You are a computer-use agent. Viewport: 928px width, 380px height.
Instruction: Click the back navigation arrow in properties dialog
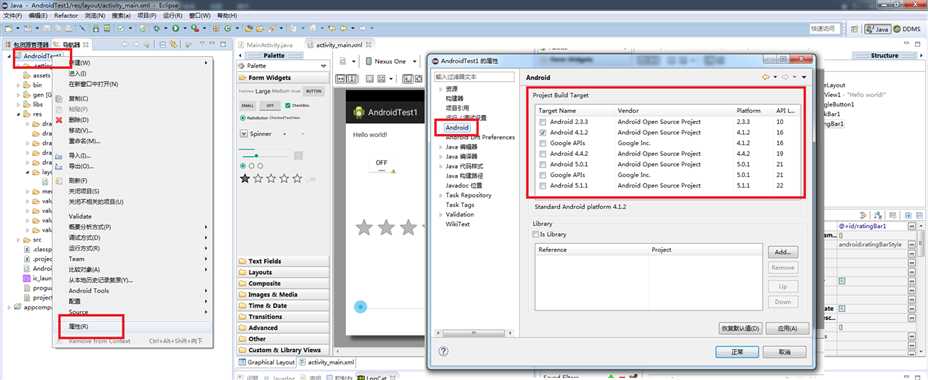[x=765, y=77]
